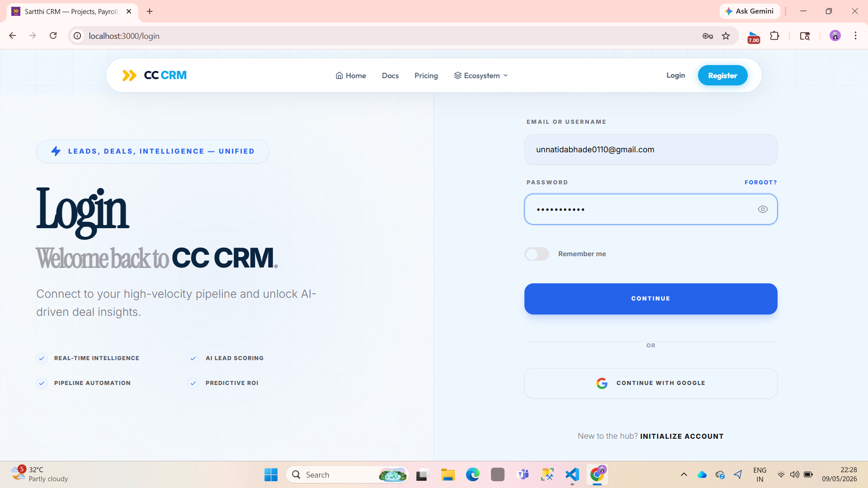Open Microsoft Teams from taskbar

(x=523, y=475)
